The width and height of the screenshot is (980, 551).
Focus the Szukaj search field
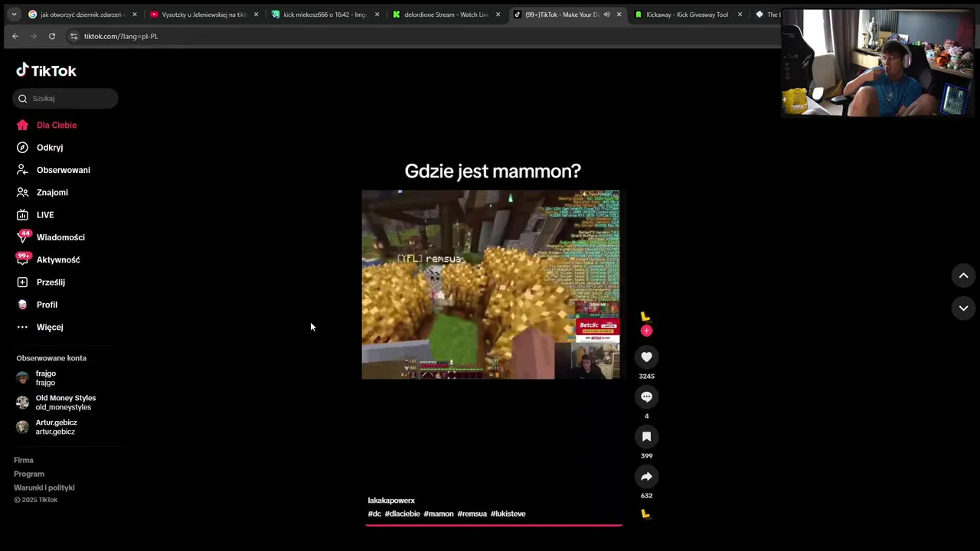pos(65,98)
